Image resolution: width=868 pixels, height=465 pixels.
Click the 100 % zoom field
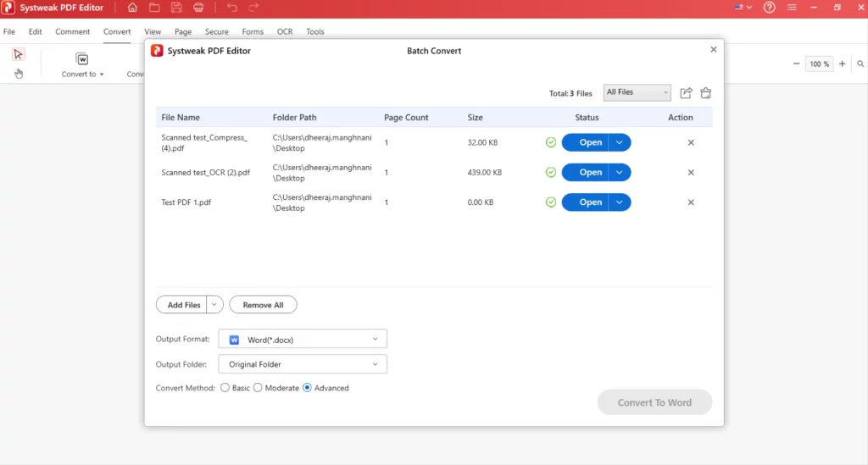pos(820,64)
